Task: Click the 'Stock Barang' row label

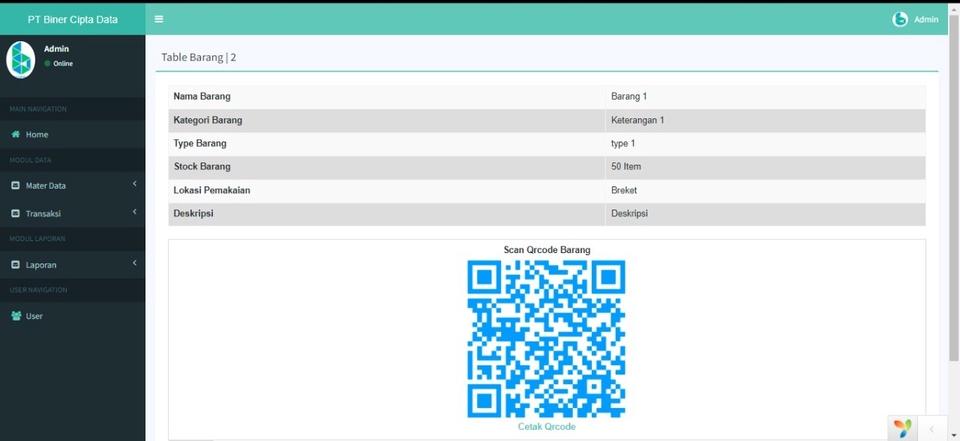Action: tap(202, 167)
